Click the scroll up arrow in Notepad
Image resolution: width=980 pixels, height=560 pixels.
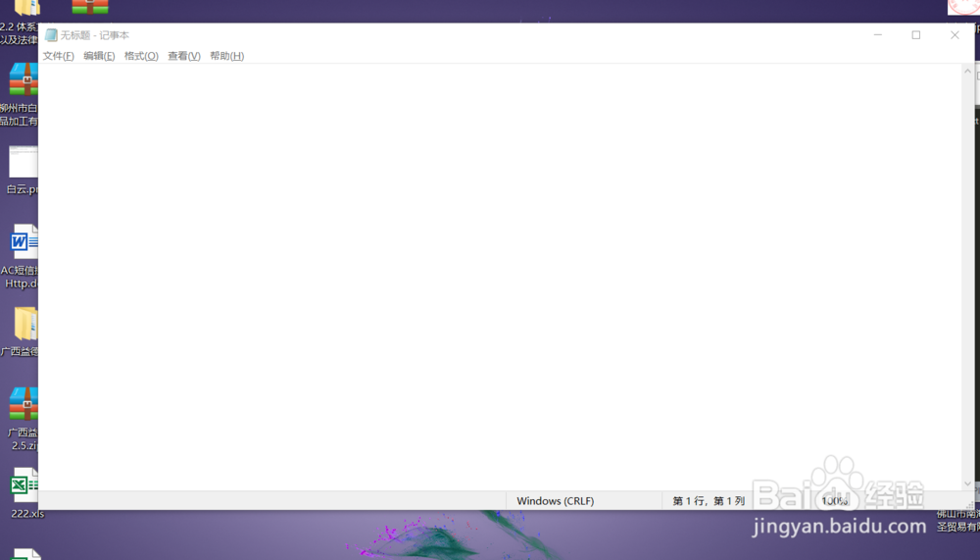(967, 72)
